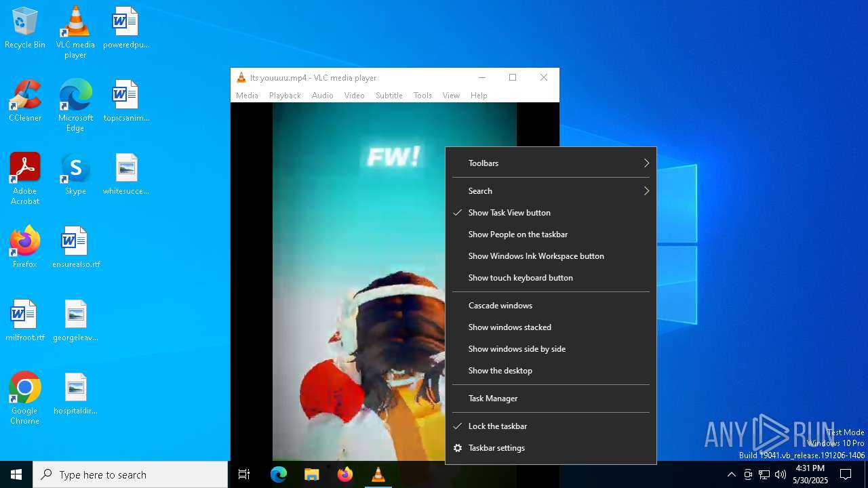Open VLC Video menu
Image resolution: width=868 pixels, height=488 pixels.
coord(354,96)
